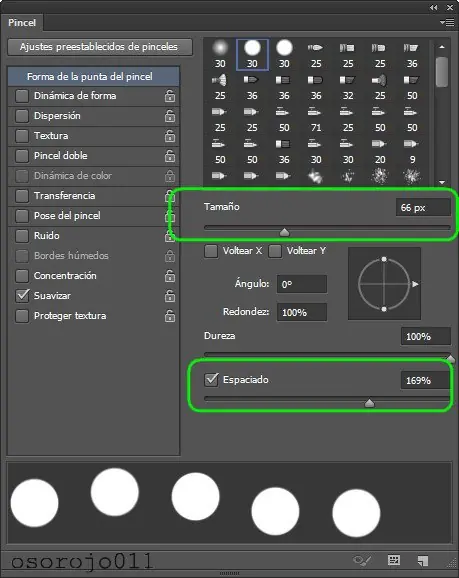This screenshot has width=459, height=578.
Task: Toggle the lock icon for Suavizar
Action: point(170,296)
